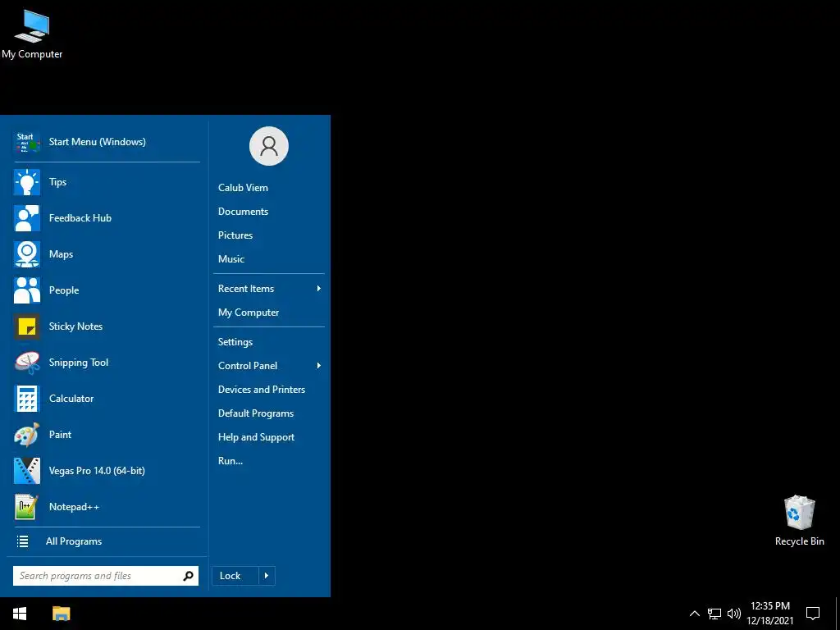The image size is (840, 630).
Task: Click the search magnifier icon
Action: click(188, 576)
